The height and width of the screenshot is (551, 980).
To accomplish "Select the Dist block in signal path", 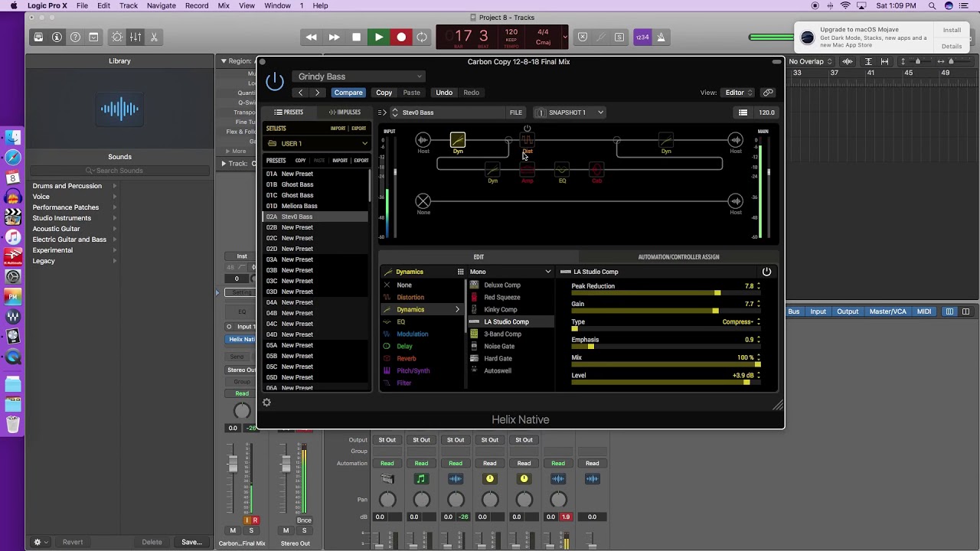I will coord(528,140).
